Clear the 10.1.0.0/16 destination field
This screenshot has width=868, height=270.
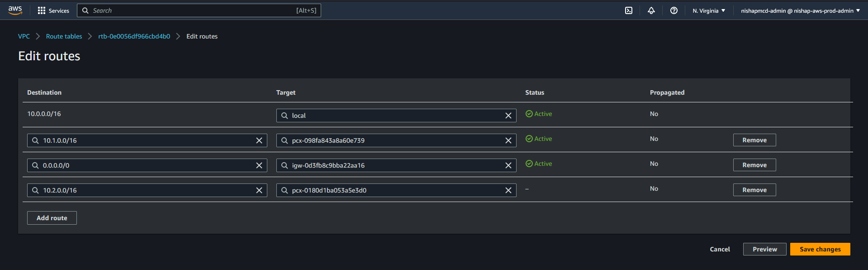(259, 140)
